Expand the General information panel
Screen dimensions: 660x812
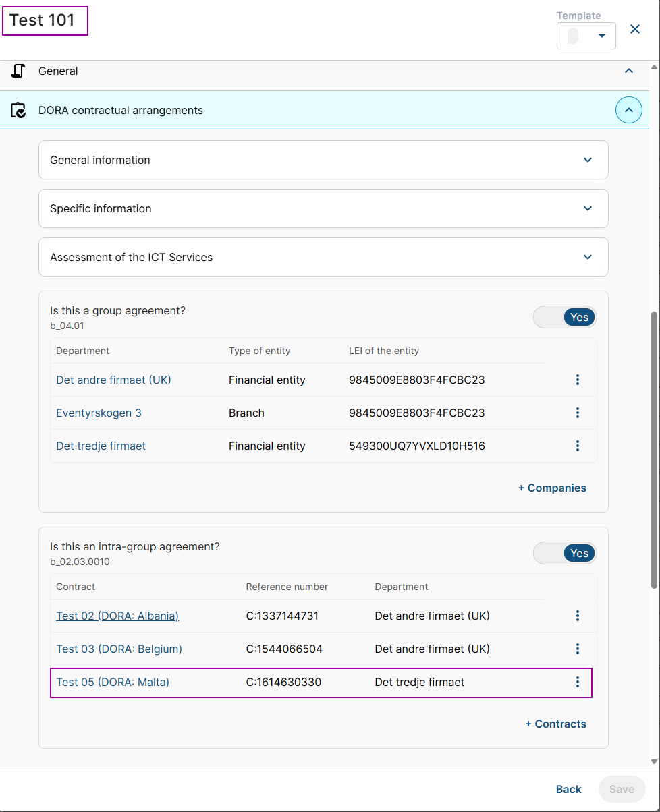[587, 160]
